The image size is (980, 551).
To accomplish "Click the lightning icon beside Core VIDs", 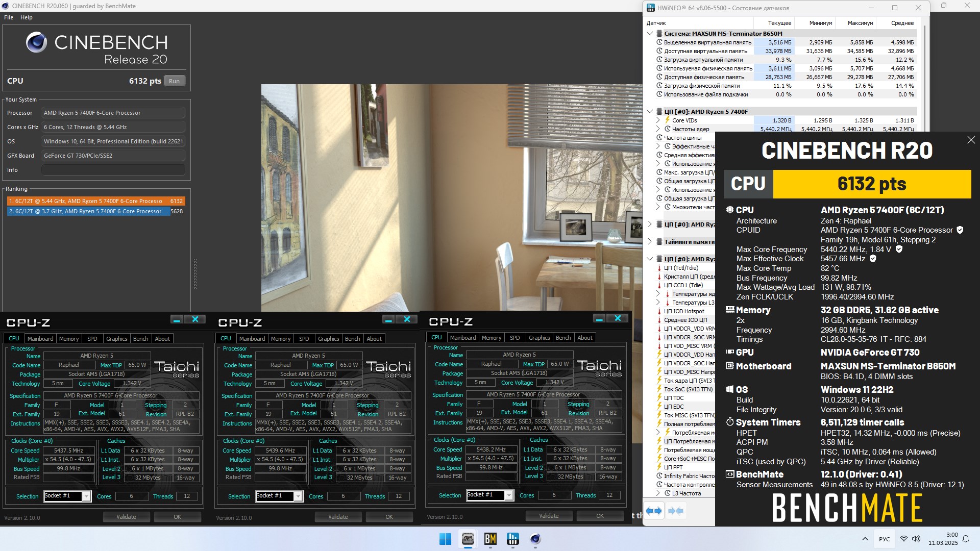I will 667,120.
